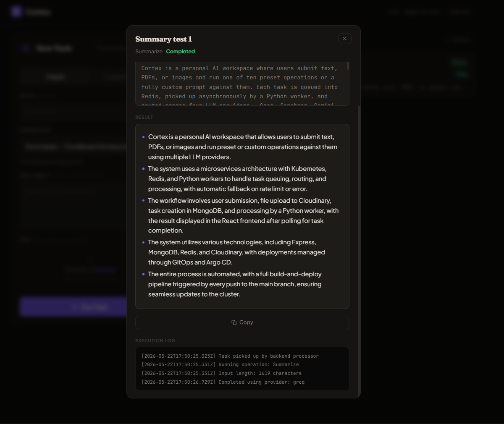Copy the summary result to the clipboard
The height and width of the screenshot is (424, 504).
pos(242,322)
